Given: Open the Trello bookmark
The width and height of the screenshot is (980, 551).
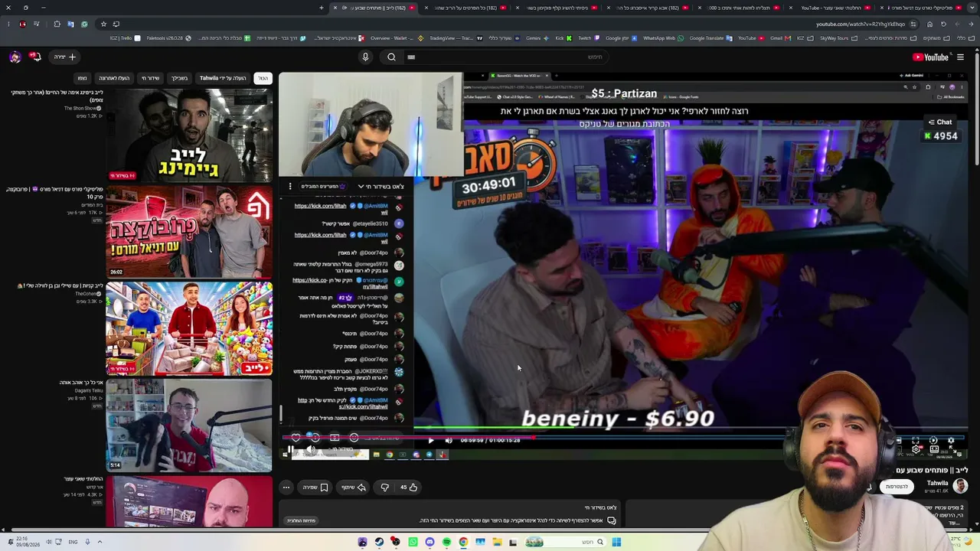Looking at the screenshot, I should click(x=125, y=38).
